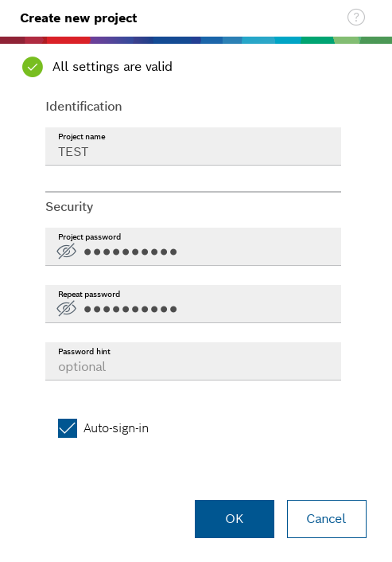Cancel creating the new project
Viewport: 392px width, 562px height.
pyautogui.click(x=327, y=519)
